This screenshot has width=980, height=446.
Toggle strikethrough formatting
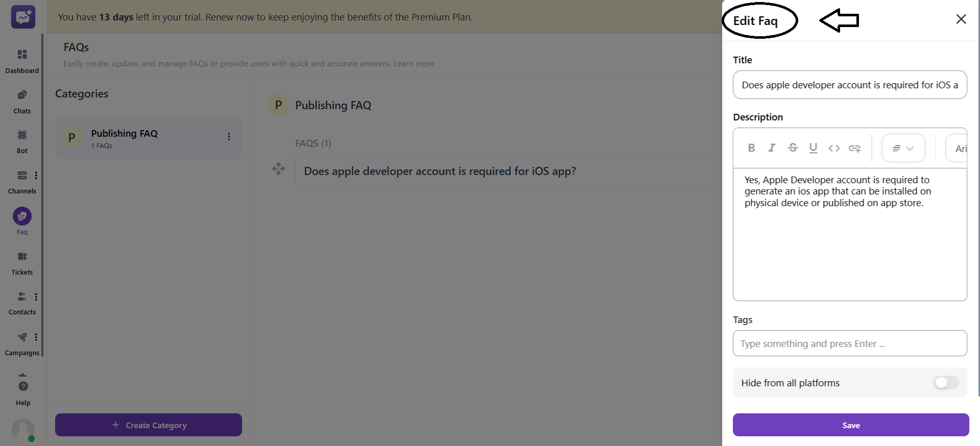coord(793,148)
